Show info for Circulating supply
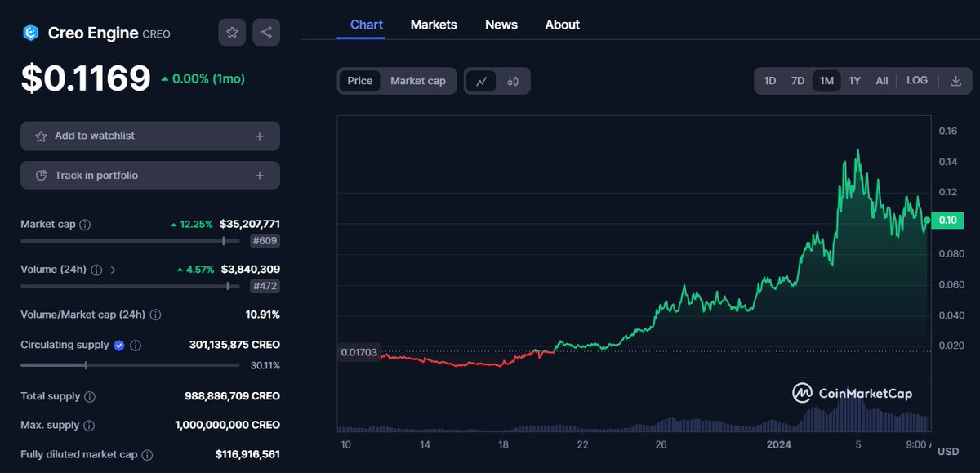The width and height of the screenshot is (980, 473). coord(136,346)
